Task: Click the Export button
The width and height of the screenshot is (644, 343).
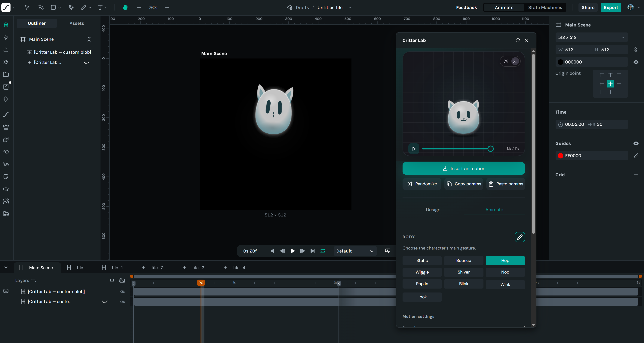Action: point(611,8)
